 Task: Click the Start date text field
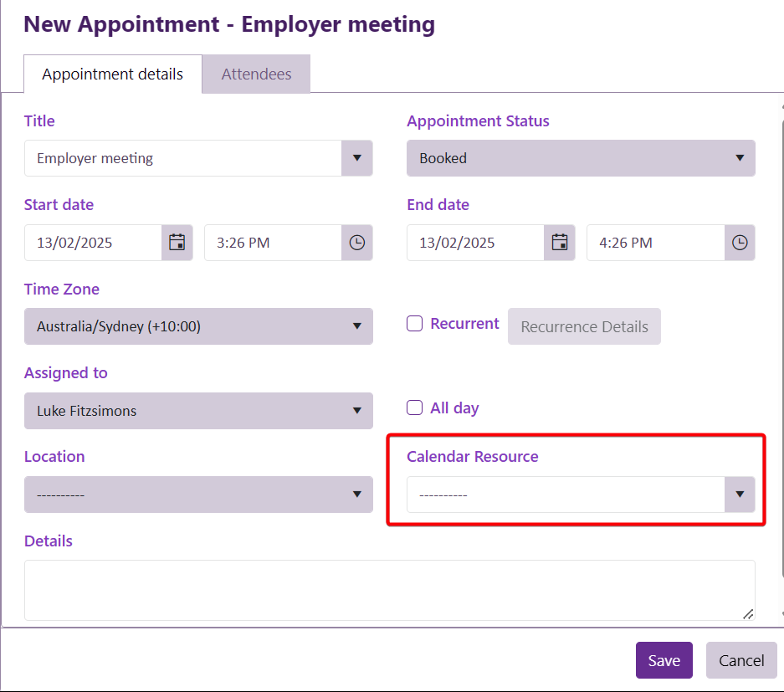pos(93,243)
